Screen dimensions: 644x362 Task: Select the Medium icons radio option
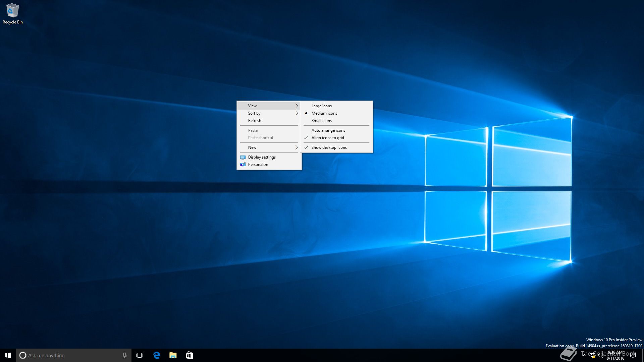[x=324, y=113]
